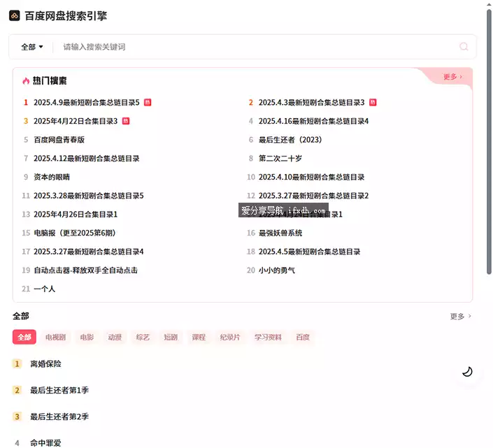Toggle dark mode with the moon icon

tap(468, 372)
